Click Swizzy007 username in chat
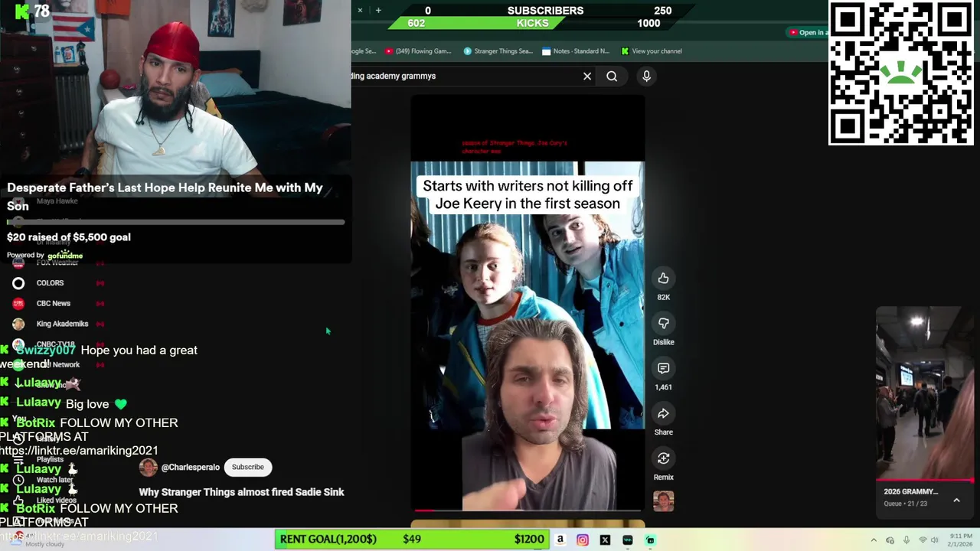The height and width of the screenshot is (551, 980). tap(46, 350)
